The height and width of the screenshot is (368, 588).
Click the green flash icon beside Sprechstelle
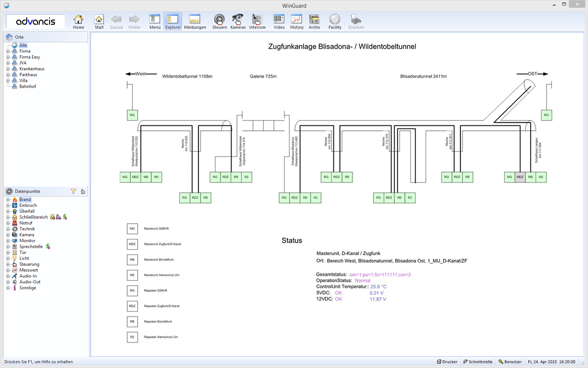pyautogui.click(x=48, y=247)
